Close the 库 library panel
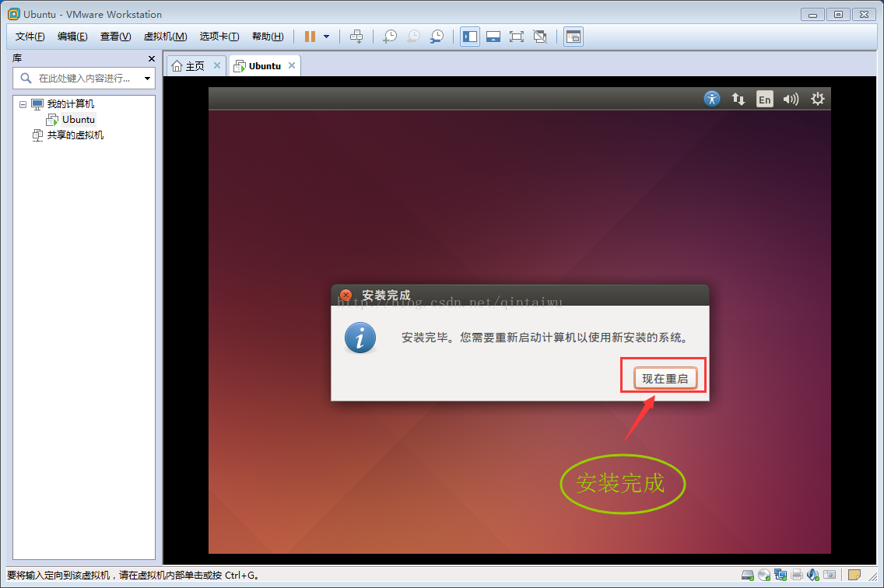This screenshot has height=588, width=884. coord(151,58)
